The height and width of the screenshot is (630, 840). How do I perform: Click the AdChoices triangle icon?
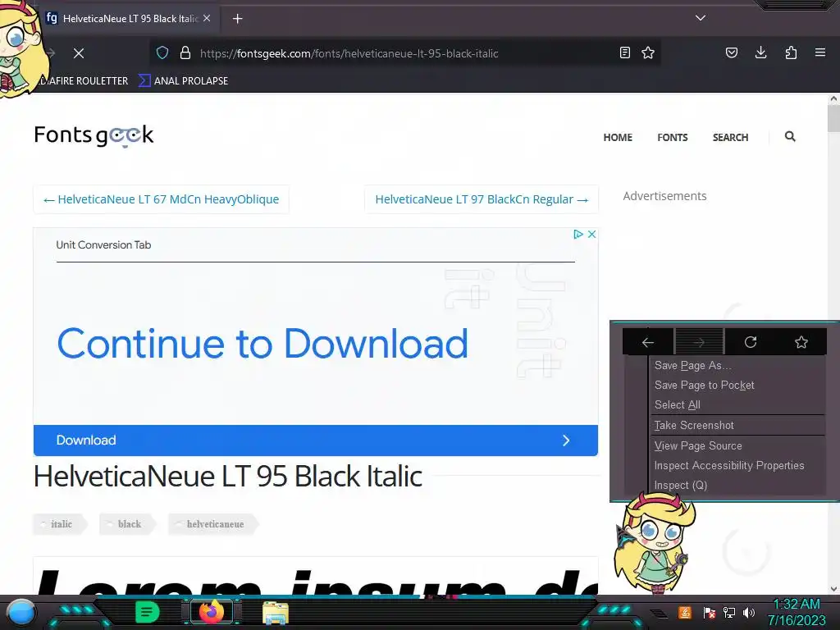pyautogui.click(x=578, y=234)
